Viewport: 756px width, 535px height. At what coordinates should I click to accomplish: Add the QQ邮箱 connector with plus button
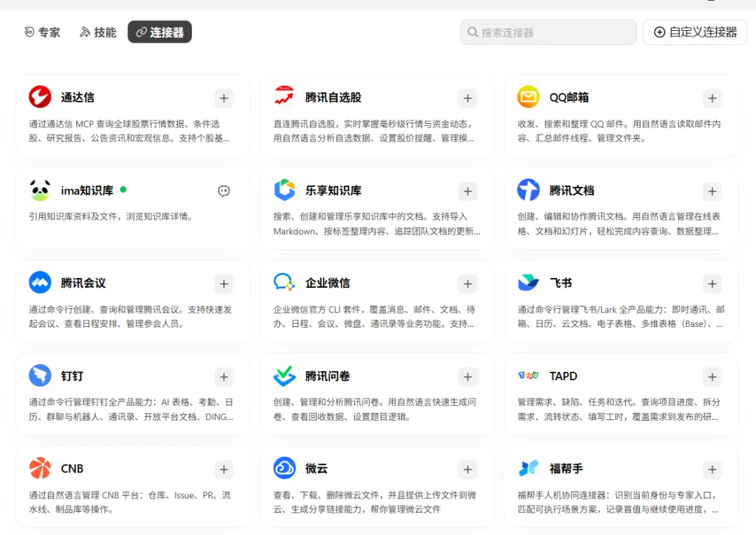coord(712,99)
